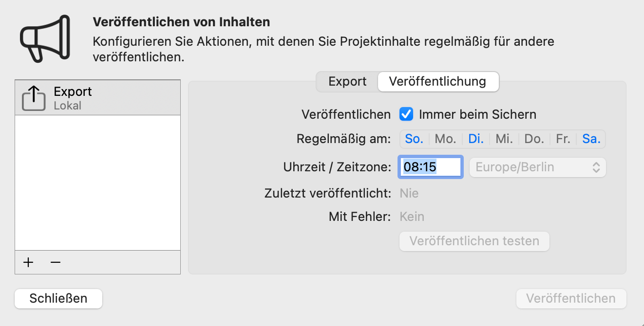Enable Wednesday (Mi.) publishing day
Screen dimensions: 644x326
pos(504,139)
